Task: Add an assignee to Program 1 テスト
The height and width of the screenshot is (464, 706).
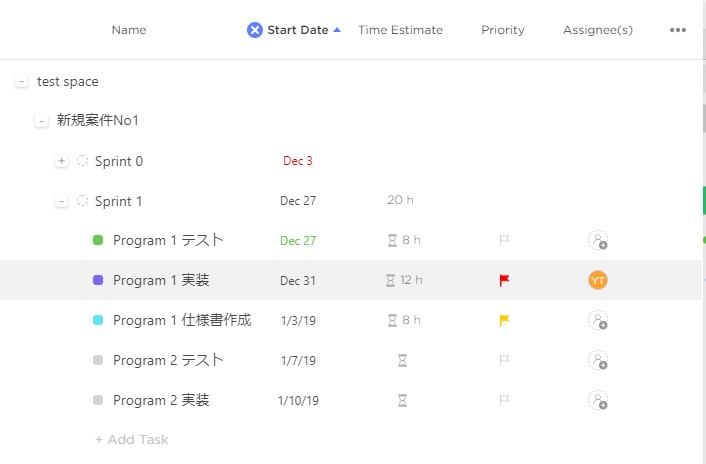Action: 598,240
